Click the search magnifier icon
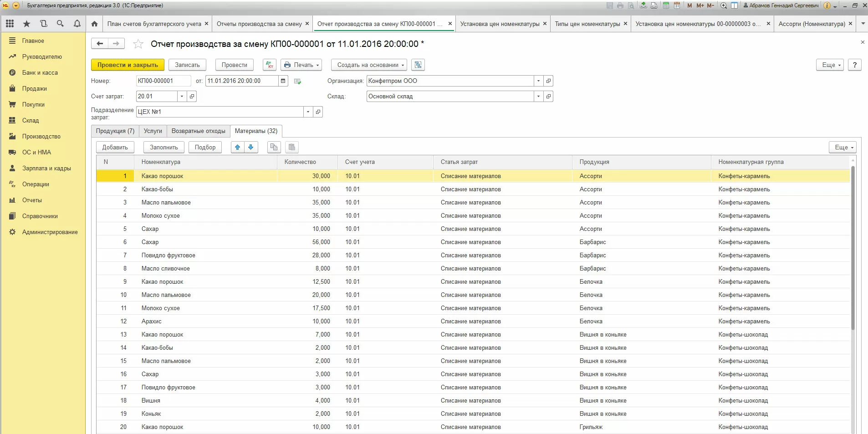The height and width of the screenshot is (434, 868). [x=60, y=24]
